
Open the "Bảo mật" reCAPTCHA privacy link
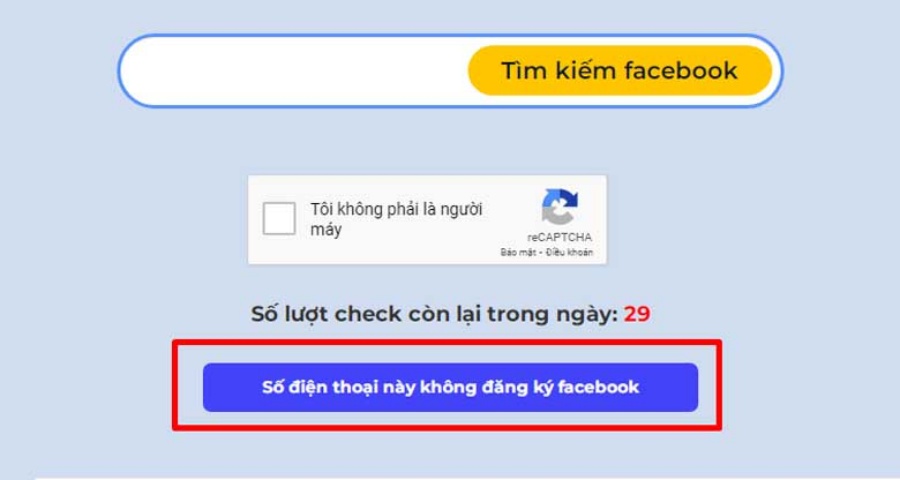pos(518,253)
